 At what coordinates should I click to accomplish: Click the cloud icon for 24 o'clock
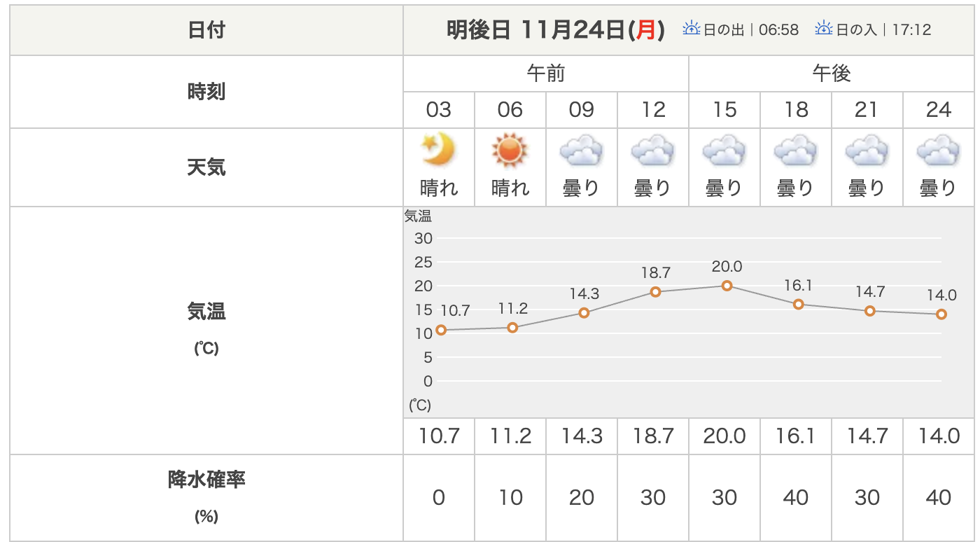[939, 151]
